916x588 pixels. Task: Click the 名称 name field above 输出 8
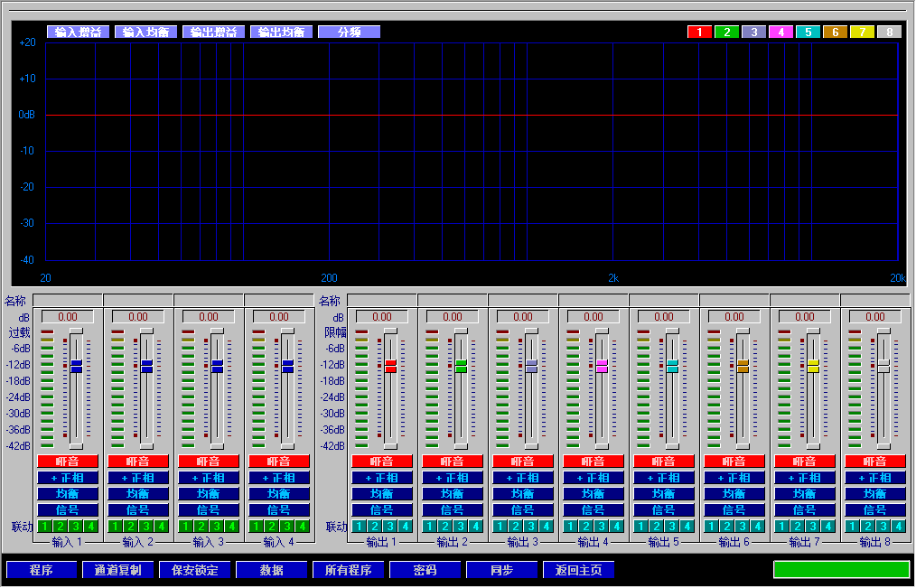(x=875, y=301)
